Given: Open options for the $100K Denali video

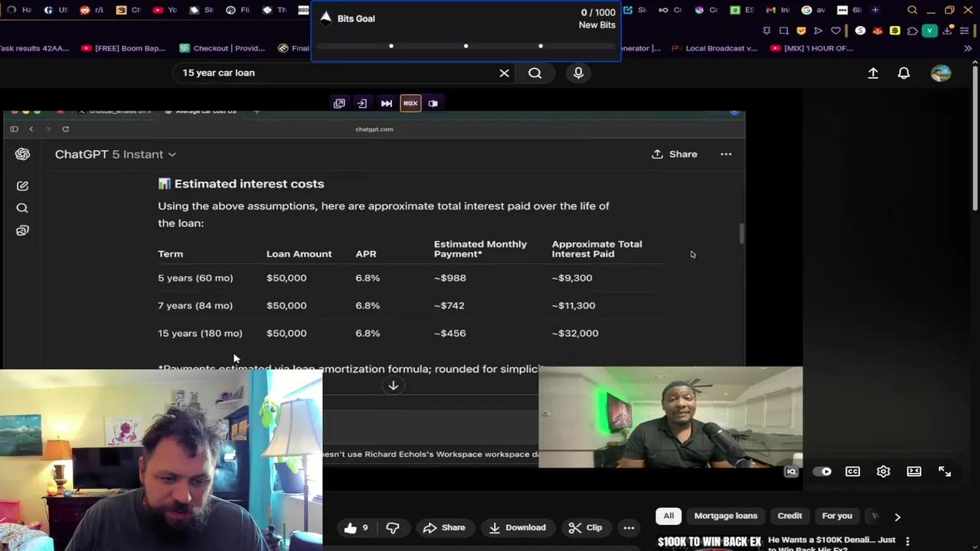Looking at the screenshot, I should [x=908, y=541].
